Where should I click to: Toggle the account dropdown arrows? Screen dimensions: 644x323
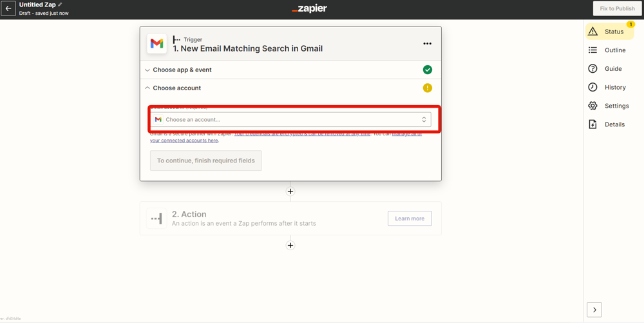click(424, 119)
